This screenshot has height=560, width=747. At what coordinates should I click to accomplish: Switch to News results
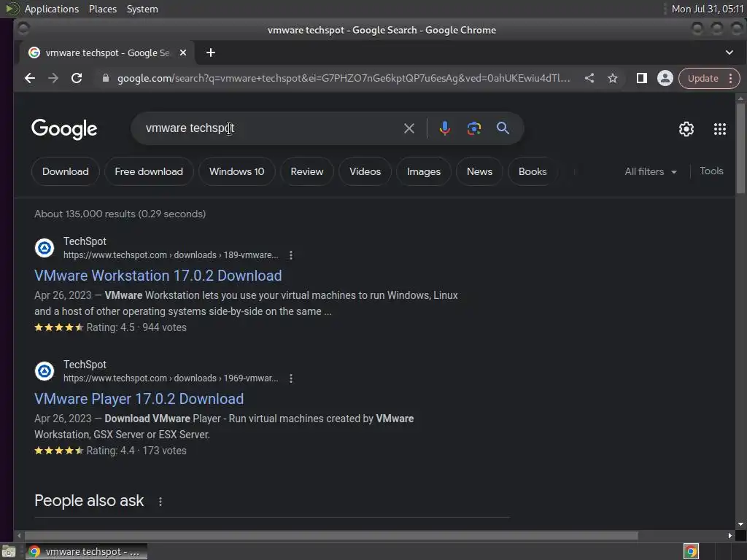pos(479,171)
